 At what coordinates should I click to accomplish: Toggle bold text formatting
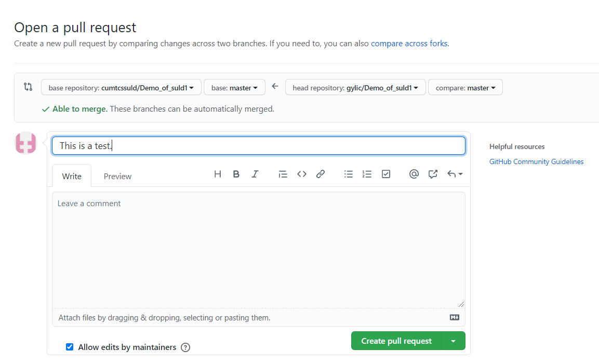(236, 174)
